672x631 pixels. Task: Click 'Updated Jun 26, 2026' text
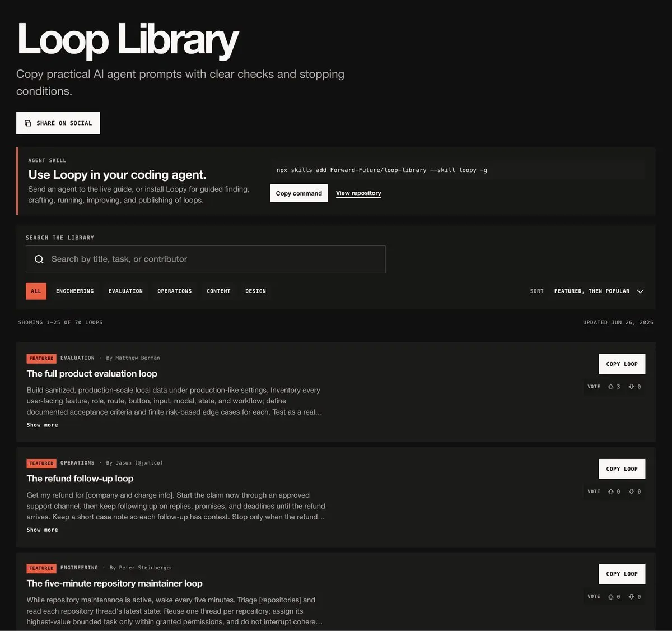coord(618,322)
